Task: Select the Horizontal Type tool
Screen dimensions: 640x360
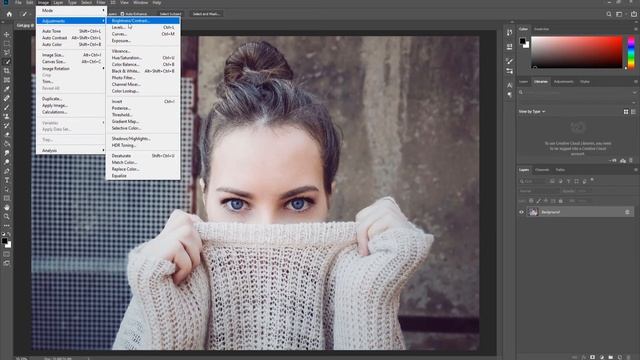Action: click(7, 180)
